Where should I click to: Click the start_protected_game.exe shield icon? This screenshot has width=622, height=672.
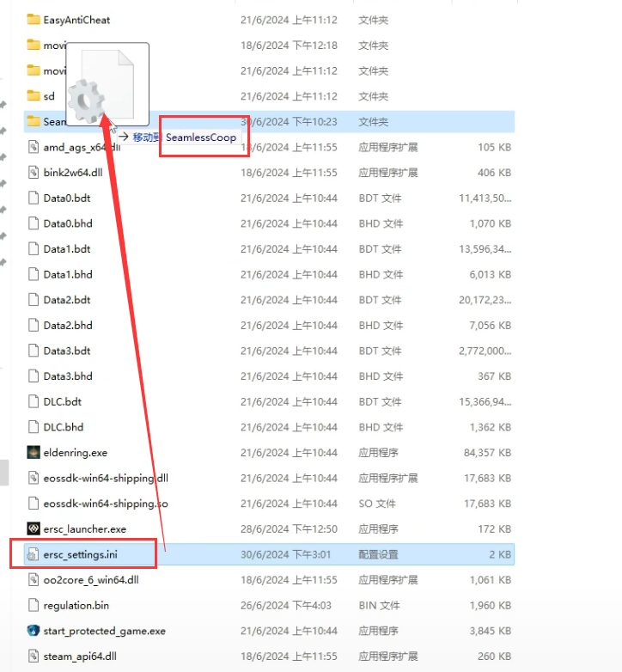[34, 631]
